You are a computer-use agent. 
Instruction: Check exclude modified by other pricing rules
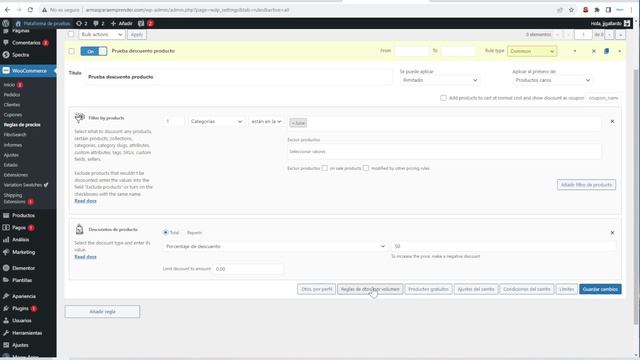(x=366, y=168)
